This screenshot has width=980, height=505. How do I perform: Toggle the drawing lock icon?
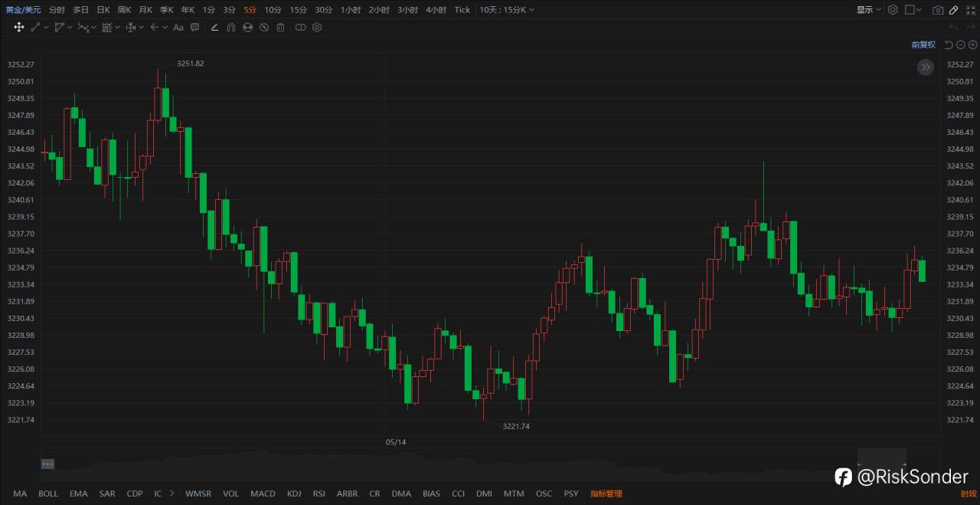[247, 28]
